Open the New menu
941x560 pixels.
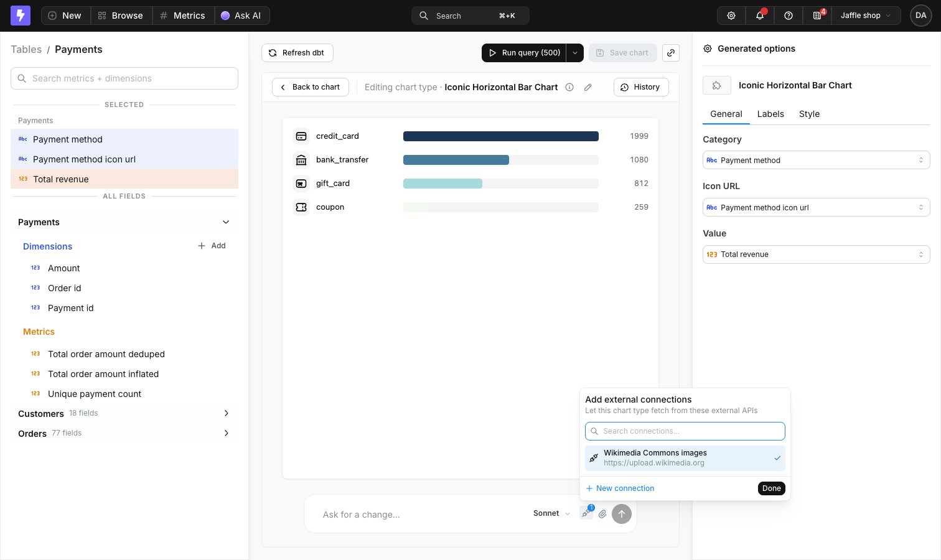point(66,16)
